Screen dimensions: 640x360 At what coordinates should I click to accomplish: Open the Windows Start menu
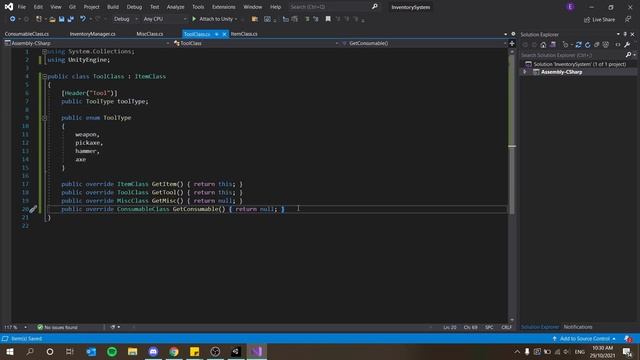coord(10,351)
